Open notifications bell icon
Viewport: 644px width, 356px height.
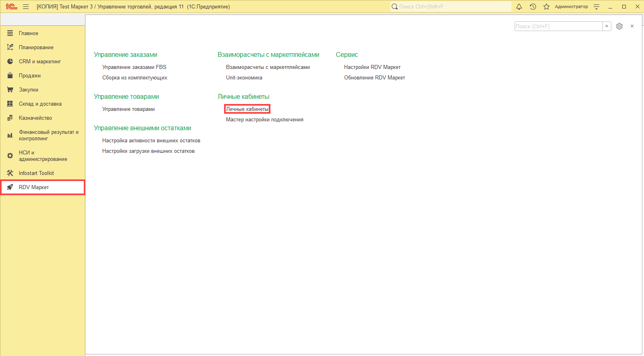[519, 6]
